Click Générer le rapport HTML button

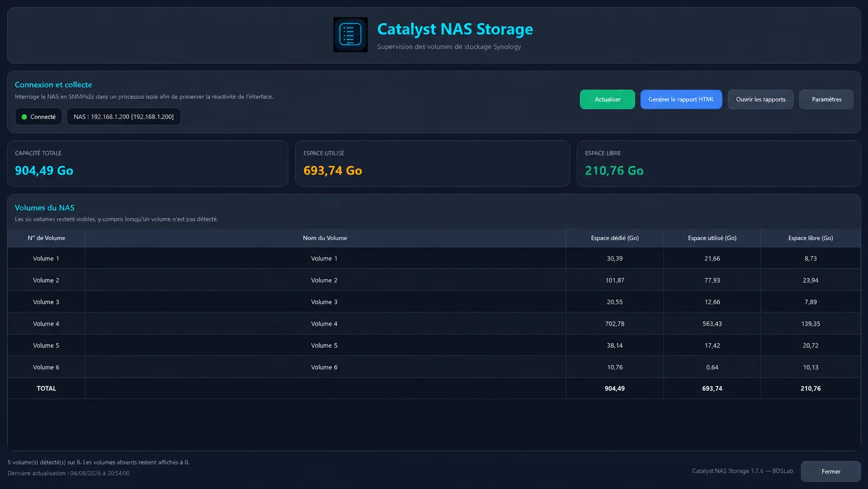tap(681, 99)
